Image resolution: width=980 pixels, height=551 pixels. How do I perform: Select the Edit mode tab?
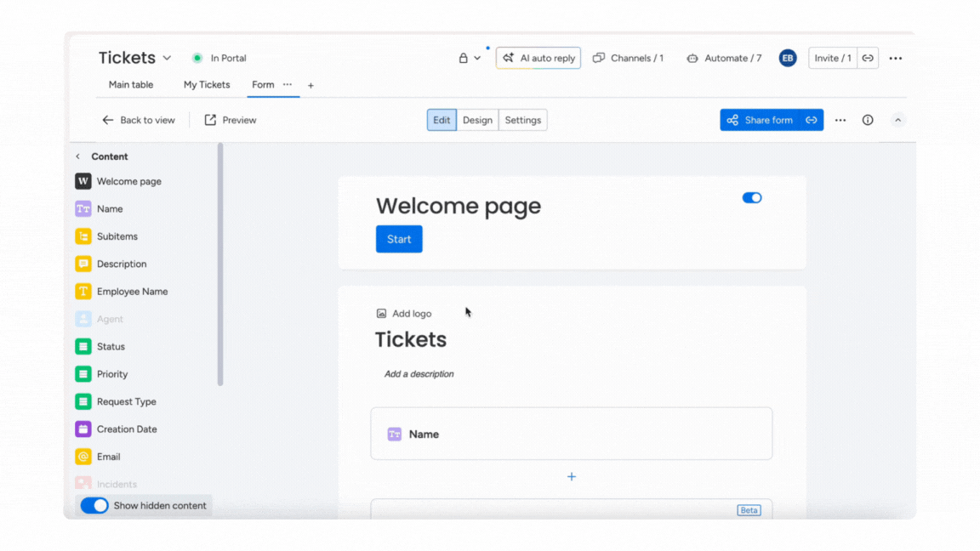coord(442,120)
